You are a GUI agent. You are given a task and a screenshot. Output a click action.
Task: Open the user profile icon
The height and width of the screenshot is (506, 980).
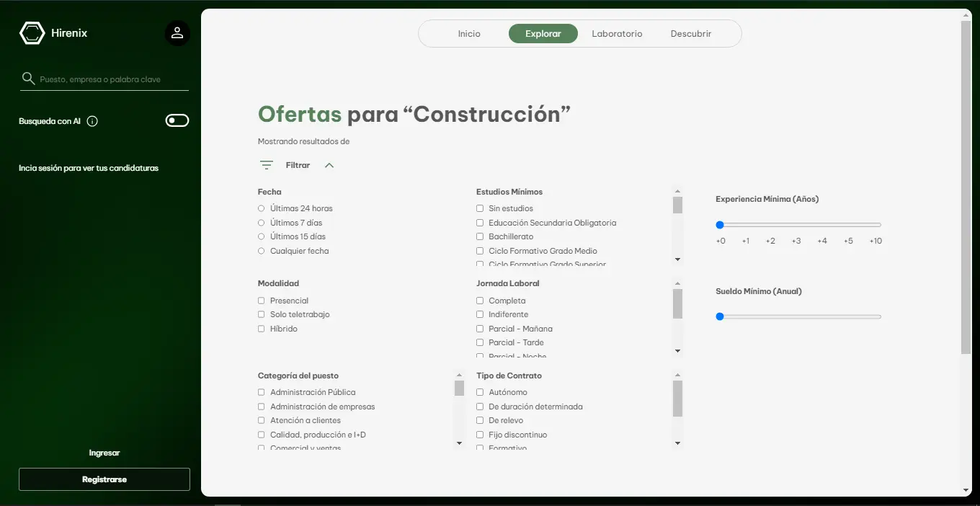coord(177,32)
